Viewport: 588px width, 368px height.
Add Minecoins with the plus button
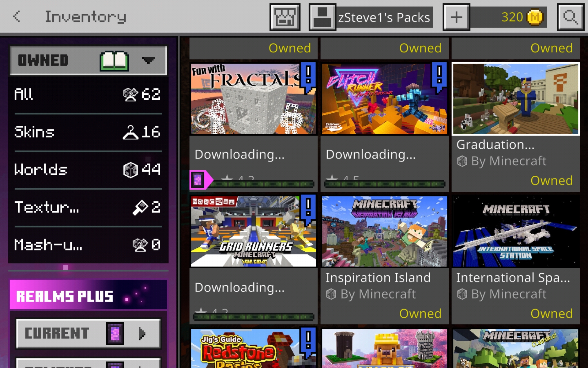click(456, 17)
